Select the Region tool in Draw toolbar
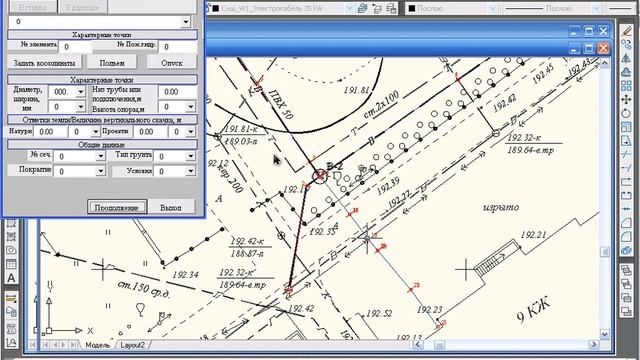Viewport: 640px width, 360px height. click(11, 250)
